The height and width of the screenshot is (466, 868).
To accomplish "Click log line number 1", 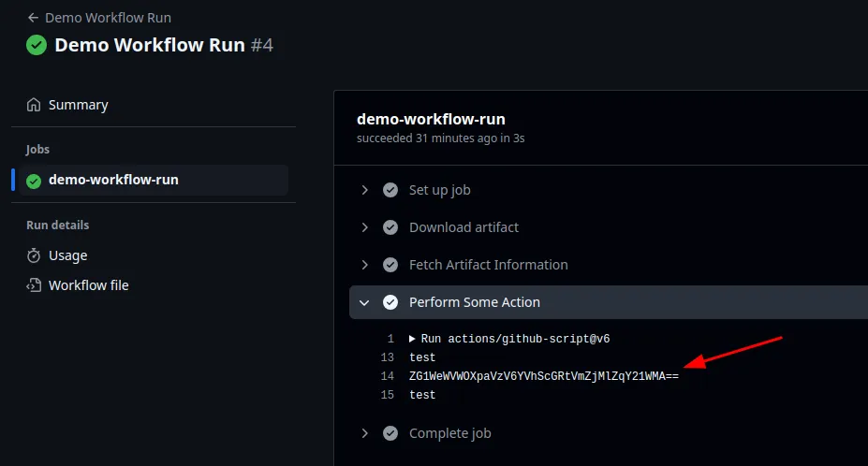I will [390, 339].
